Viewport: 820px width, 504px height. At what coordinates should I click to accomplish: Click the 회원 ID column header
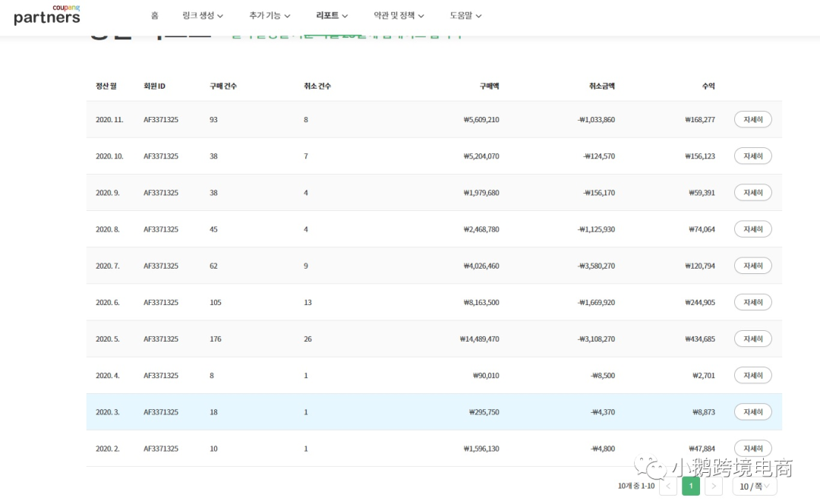(x=154, y=86)
